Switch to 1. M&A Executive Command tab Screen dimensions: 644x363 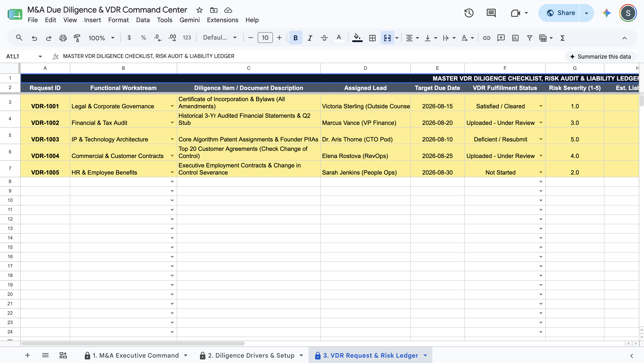point(136,355)
